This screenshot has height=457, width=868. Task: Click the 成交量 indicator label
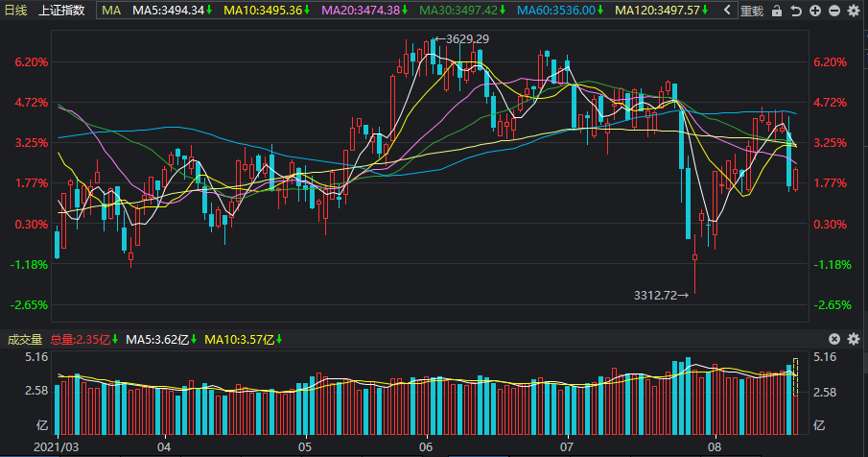click(x=24, y=339)
